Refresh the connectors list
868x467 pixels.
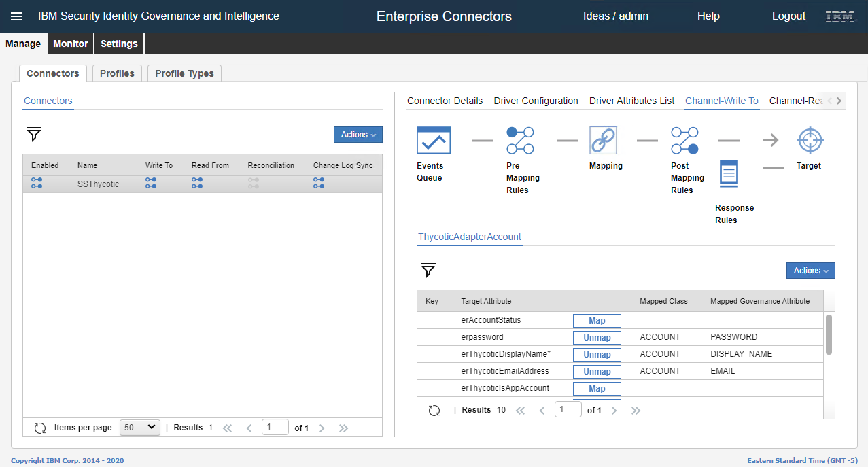tap(40, 428)
